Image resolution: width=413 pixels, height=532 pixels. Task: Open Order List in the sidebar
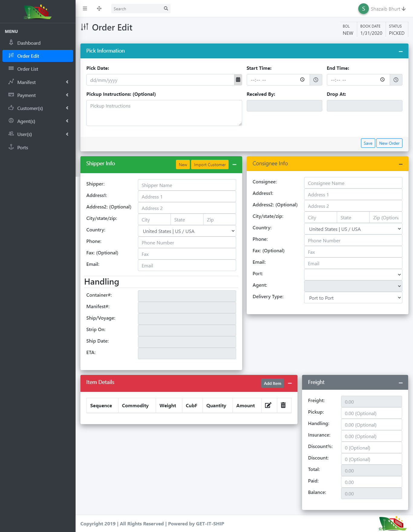[x=38, y=69]
